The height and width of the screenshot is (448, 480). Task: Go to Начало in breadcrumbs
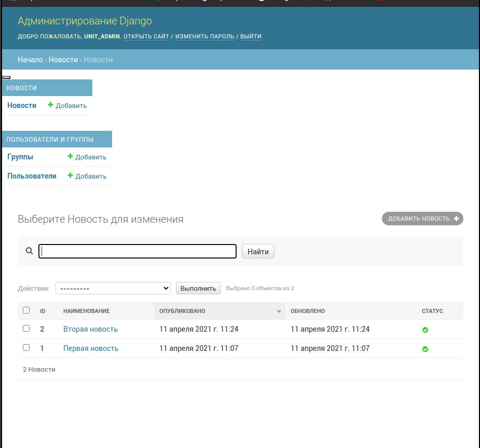point(30,60)
